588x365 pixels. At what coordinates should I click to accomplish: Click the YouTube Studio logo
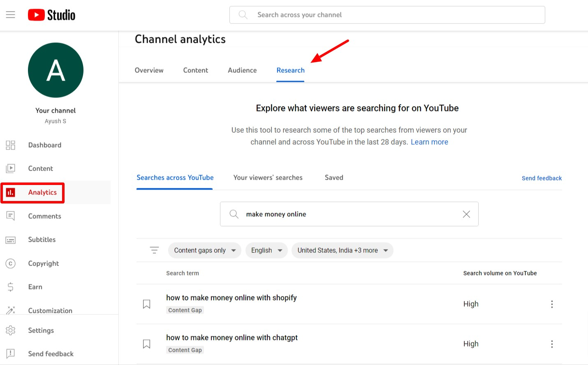pyautogui.click(x=51, y=14)
